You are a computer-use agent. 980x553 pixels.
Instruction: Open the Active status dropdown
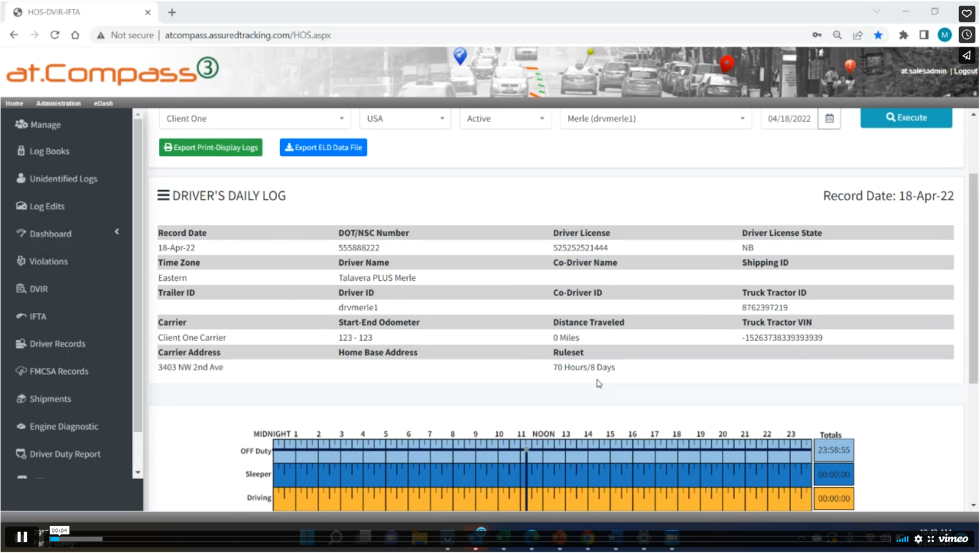point(505,118)
